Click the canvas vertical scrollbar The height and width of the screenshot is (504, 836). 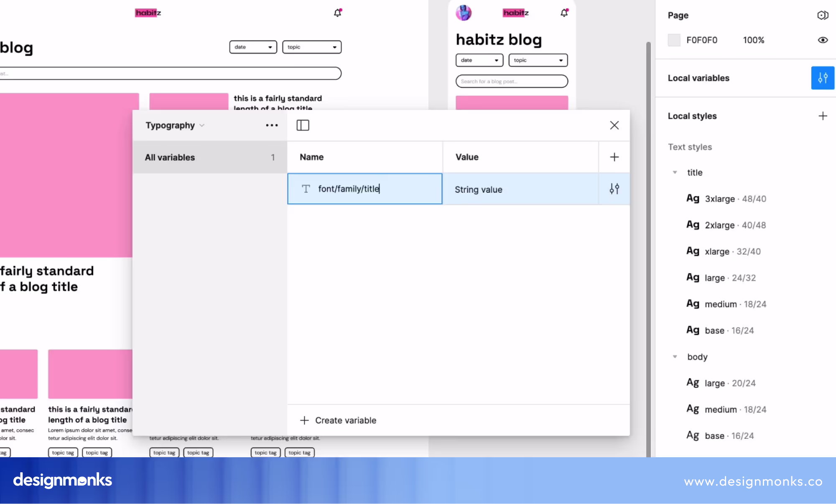(x=648, y=249)
